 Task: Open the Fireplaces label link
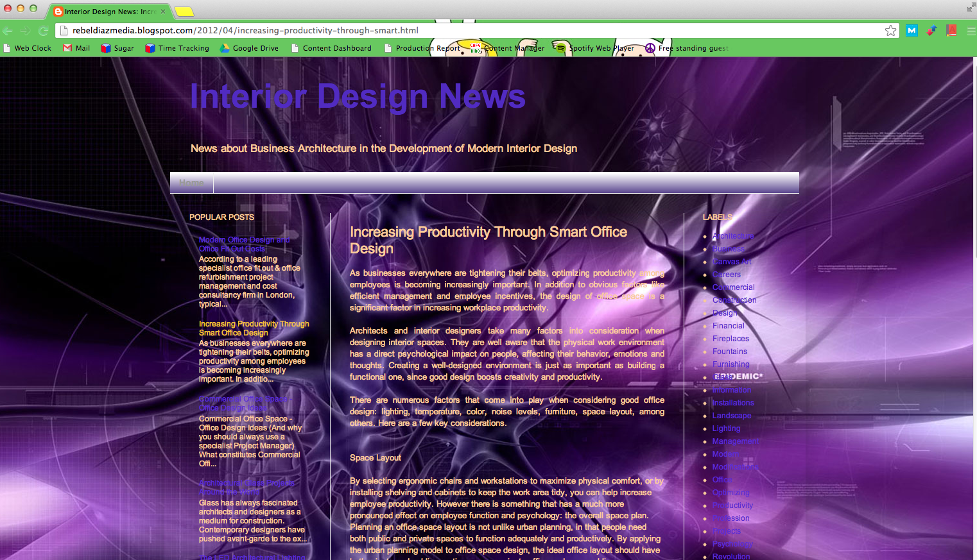(731, 339)
